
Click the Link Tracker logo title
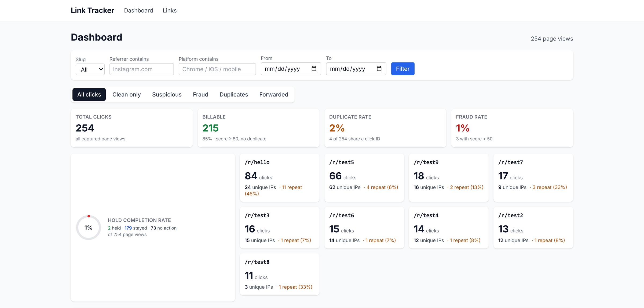coord(93,10)
